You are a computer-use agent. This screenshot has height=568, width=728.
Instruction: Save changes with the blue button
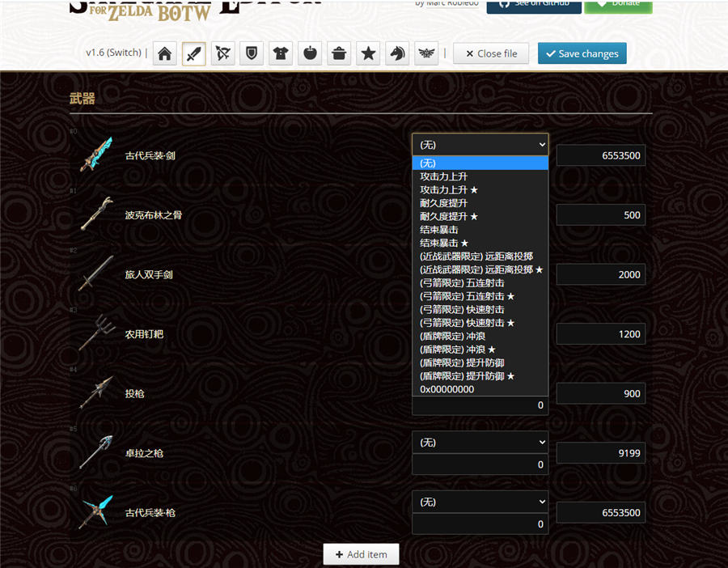click(x=582, y=54)
